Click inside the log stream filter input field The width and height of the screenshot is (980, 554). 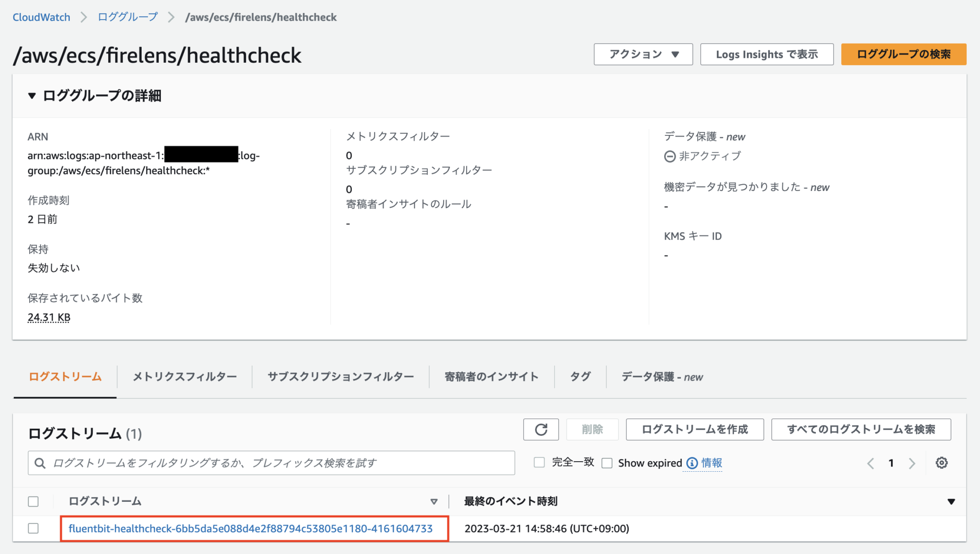(239, 463)
